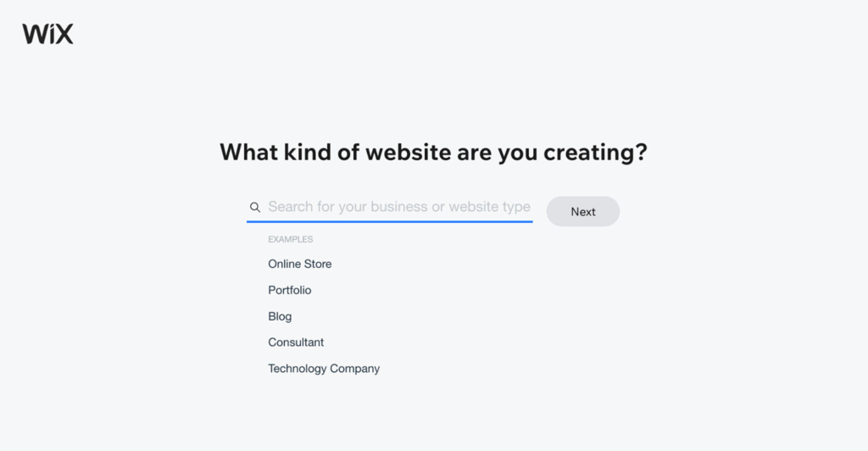Click the EXAMPLES section label

pyautogui.click(x=290, y=239)
